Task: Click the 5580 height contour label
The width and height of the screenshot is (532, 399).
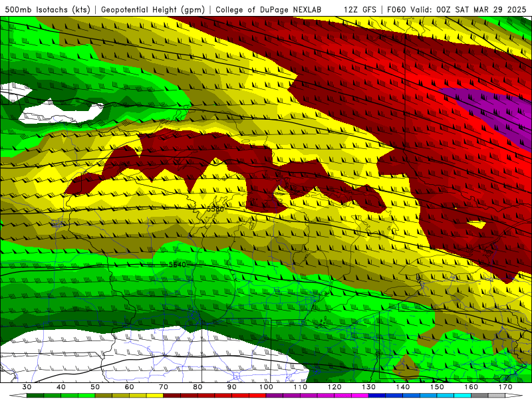Action: pos(215,209)
